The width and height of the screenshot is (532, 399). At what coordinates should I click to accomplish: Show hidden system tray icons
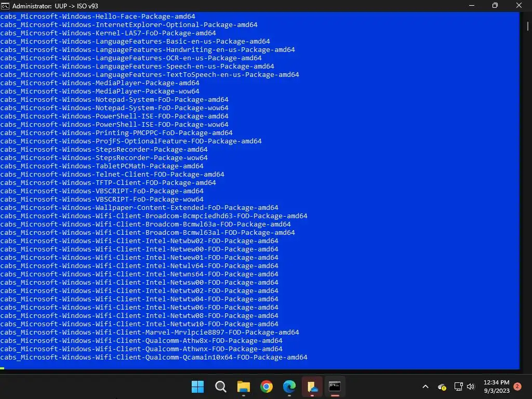[425, 387]
